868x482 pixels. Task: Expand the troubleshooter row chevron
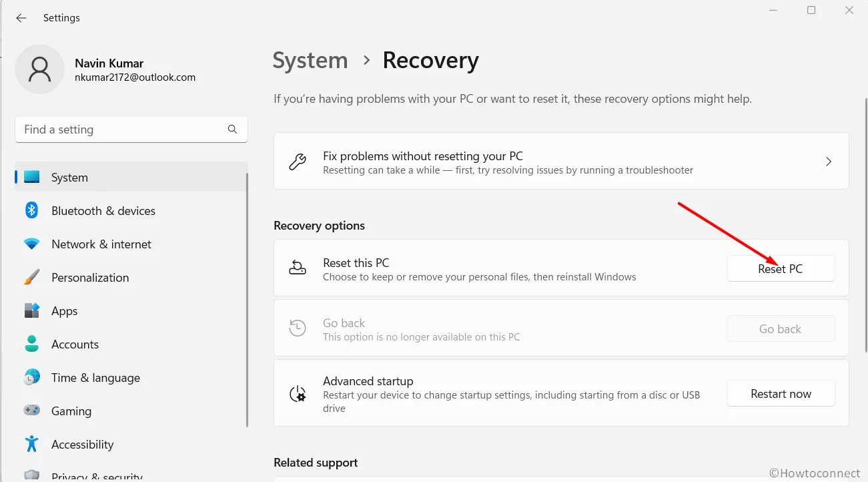(829, 161)
